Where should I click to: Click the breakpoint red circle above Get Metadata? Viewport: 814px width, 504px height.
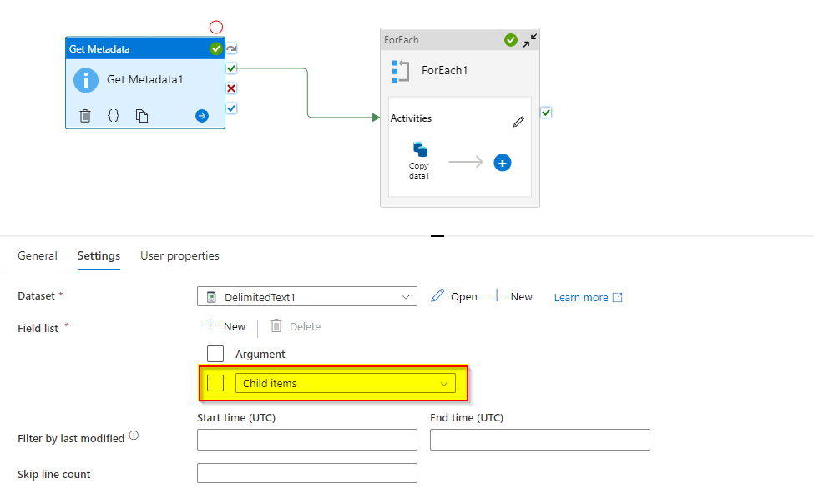[x=216, y=27]
